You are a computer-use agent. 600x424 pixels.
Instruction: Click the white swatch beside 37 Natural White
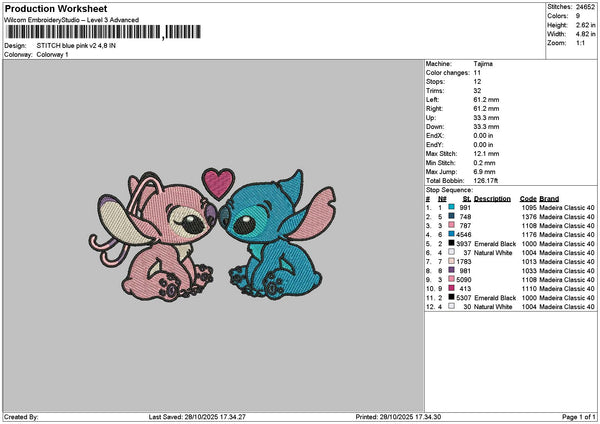[452, 252]
